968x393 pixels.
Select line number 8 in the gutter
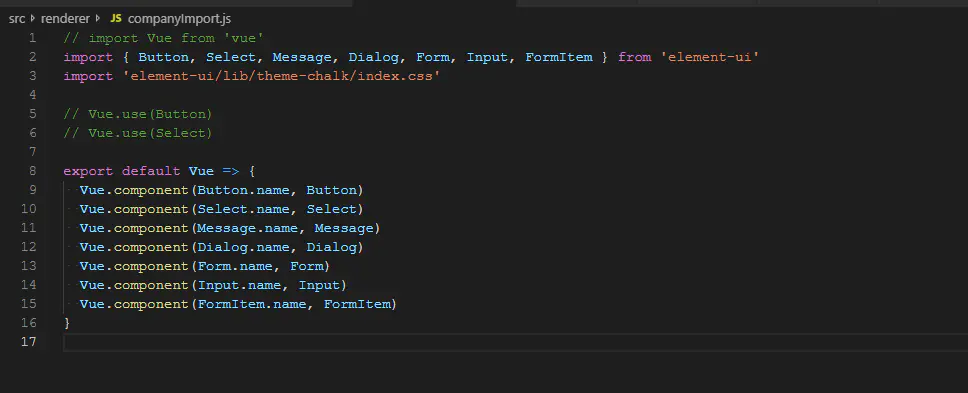[33, 171]
